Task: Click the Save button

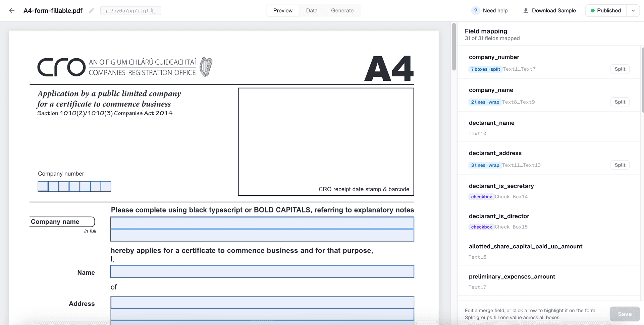Action: coord(625,314)
